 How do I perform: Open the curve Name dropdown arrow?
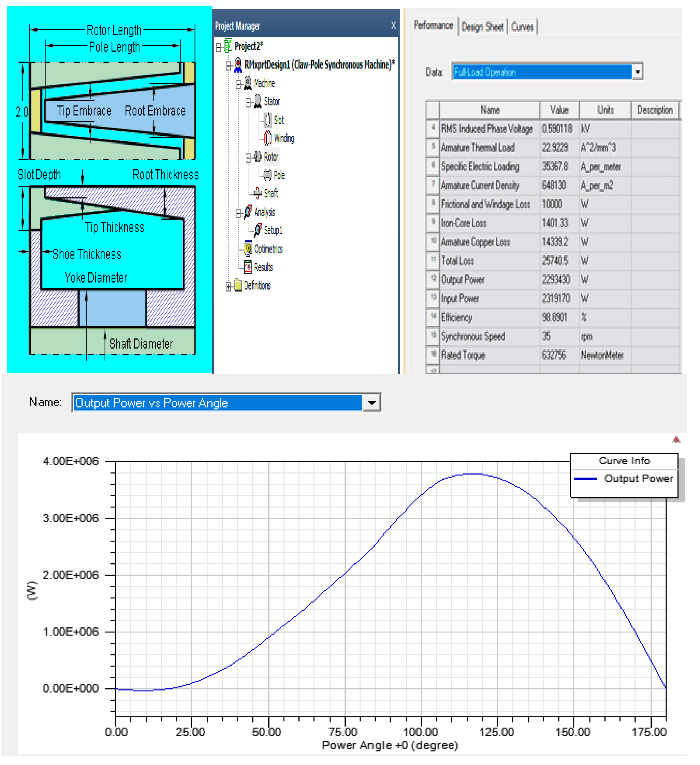tap(372, 403)
